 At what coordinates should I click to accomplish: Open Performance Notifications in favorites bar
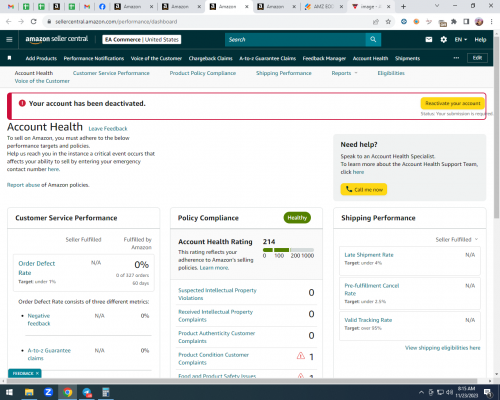[94, 58]
